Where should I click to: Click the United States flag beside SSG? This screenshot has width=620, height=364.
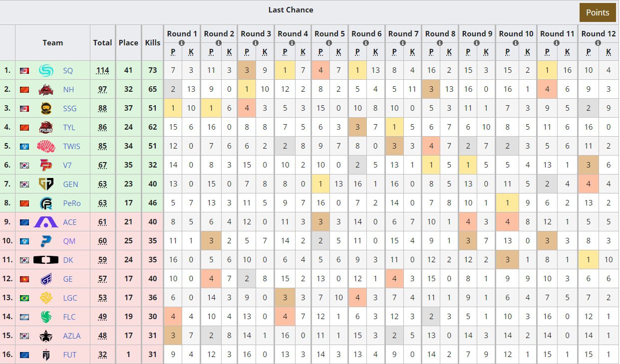click(x=23, y=108)
